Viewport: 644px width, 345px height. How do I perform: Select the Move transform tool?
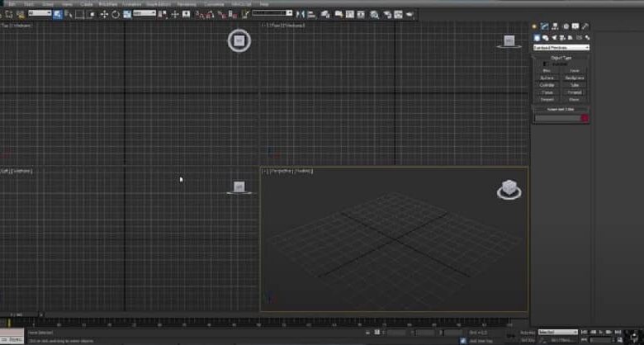tap(104, 14)
